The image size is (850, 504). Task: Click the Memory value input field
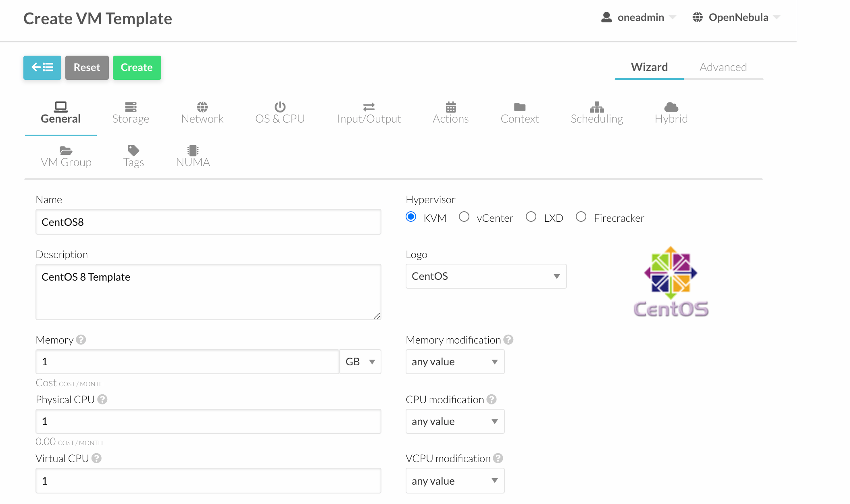(x=187, y=362)
